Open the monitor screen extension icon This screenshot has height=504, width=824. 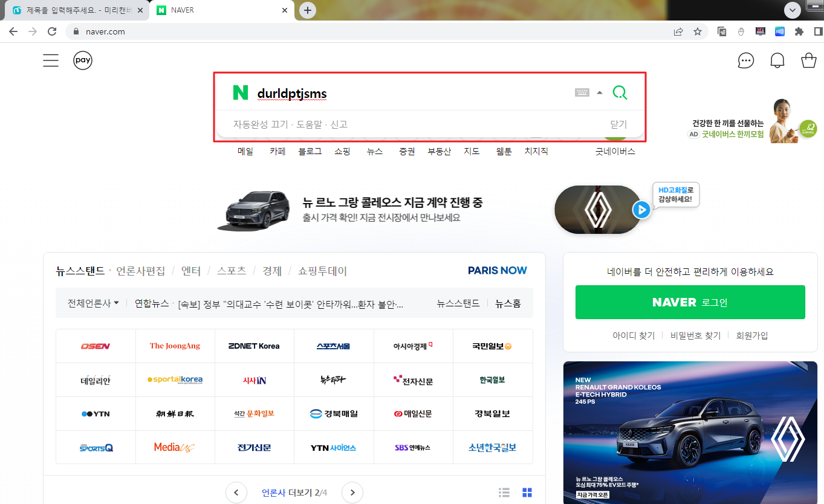point(761,31)
